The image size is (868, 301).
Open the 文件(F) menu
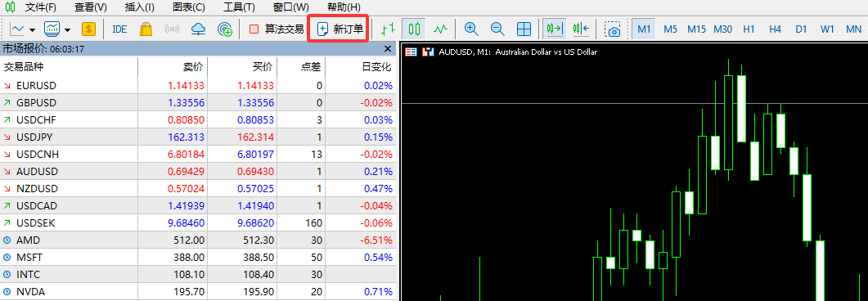click(x=41, y=7)
